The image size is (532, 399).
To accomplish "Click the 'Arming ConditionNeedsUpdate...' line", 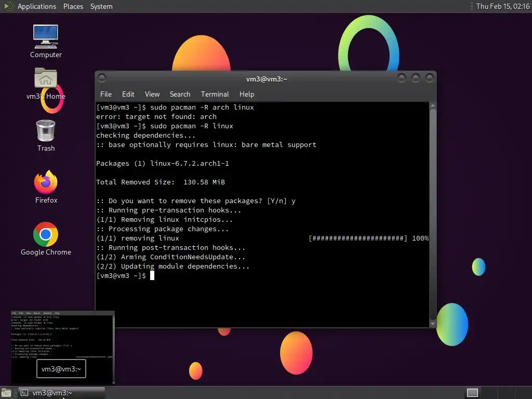I will click(x=170, y=257).
